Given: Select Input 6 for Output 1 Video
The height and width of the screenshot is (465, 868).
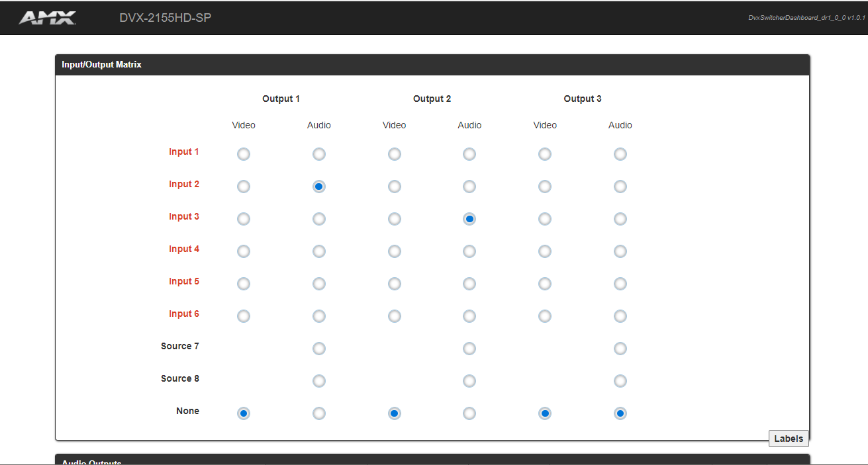Looking at the screenshot, I should click(x=244, y=316).
